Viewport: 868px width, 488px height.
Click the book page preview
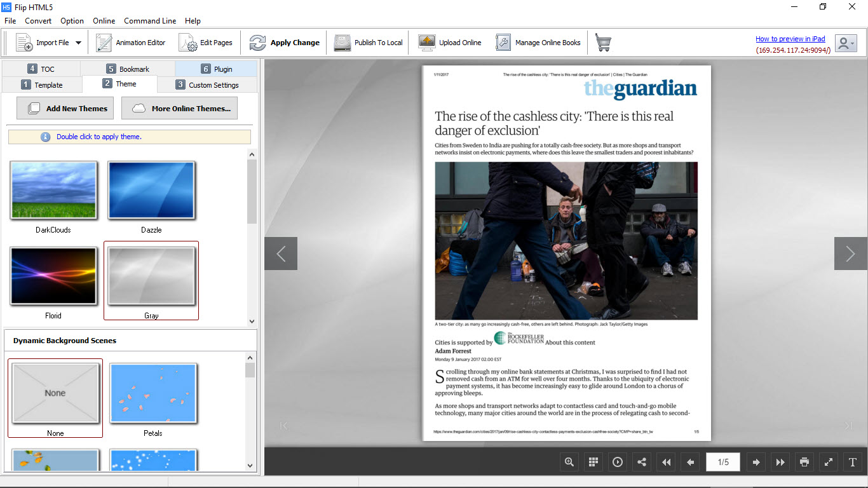(566, 253)
